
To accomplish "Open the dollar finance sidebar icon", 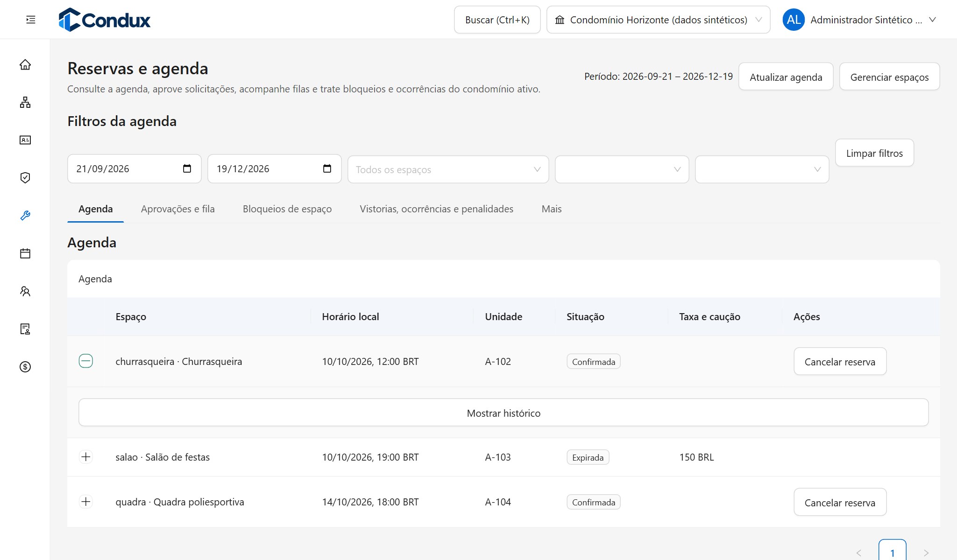I will point(25,367).
